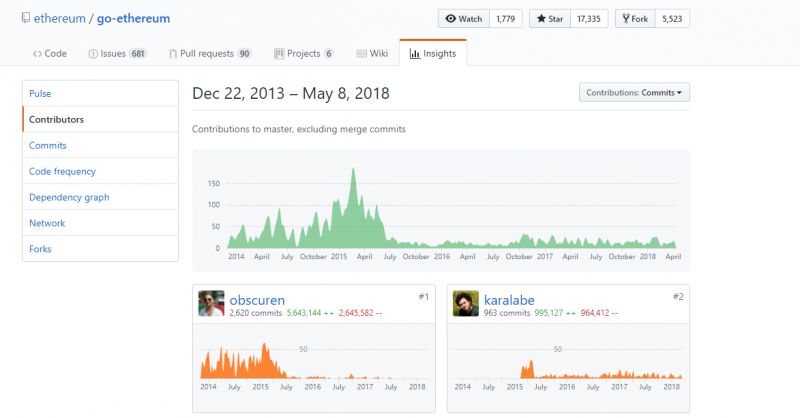
Task: Open Network in the sidebar
Action: click(101, 223)
